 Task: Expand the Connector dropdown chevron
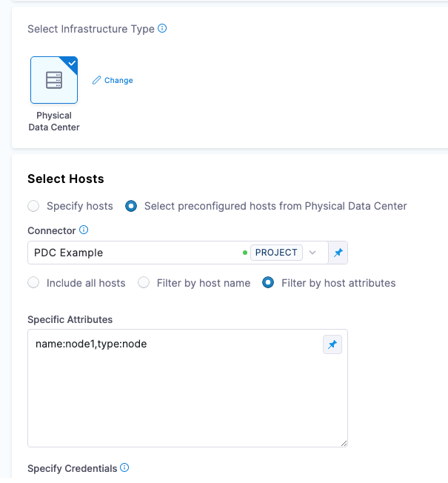point(312,253)
